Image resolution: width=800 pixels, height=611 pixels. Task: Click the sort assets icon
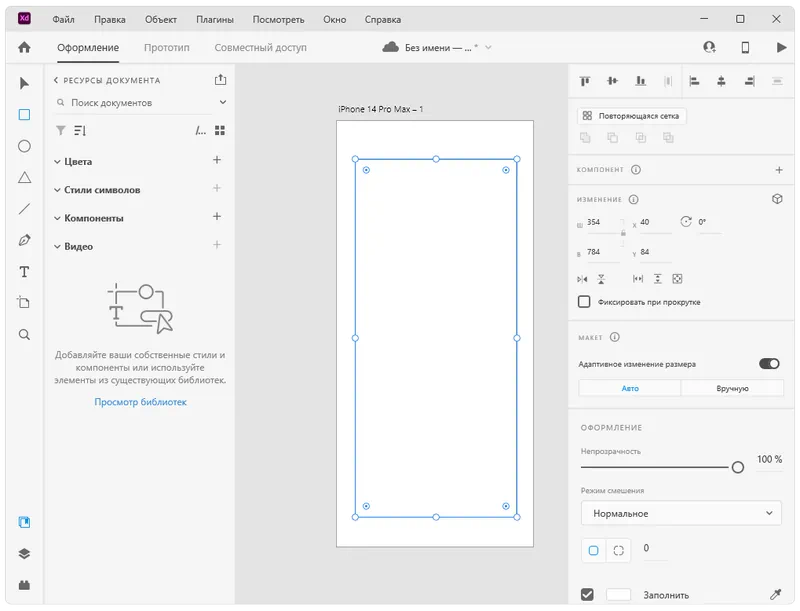click(80, 131)
